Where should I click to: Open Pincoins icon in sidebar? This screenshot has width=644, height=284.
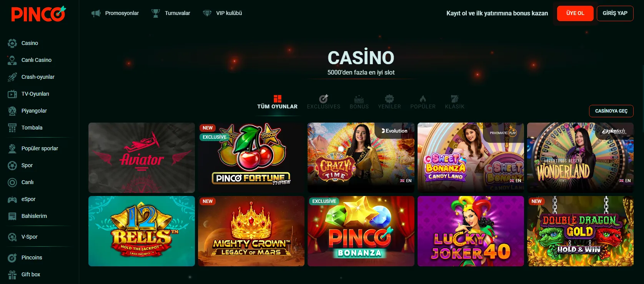(12, 257)
